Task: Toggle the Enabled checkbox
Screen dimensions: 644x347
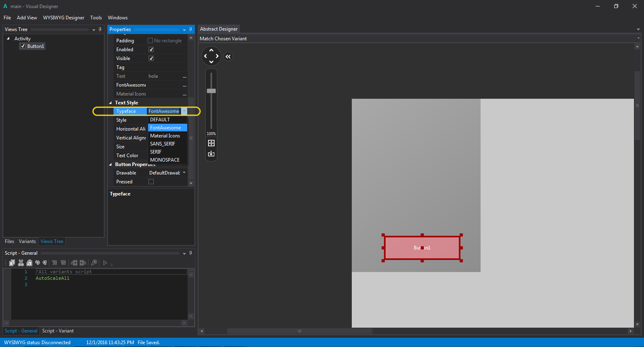Action: [151, 49]
